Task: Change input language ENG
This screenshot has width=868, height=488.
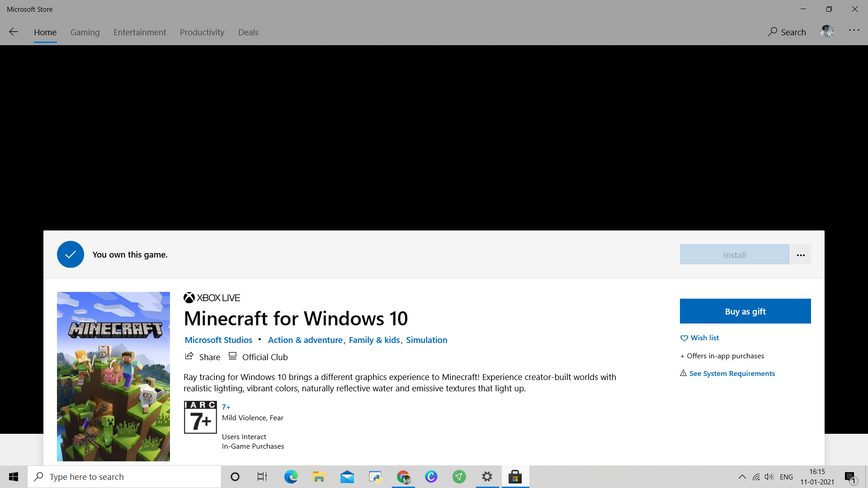Action: 787,477
